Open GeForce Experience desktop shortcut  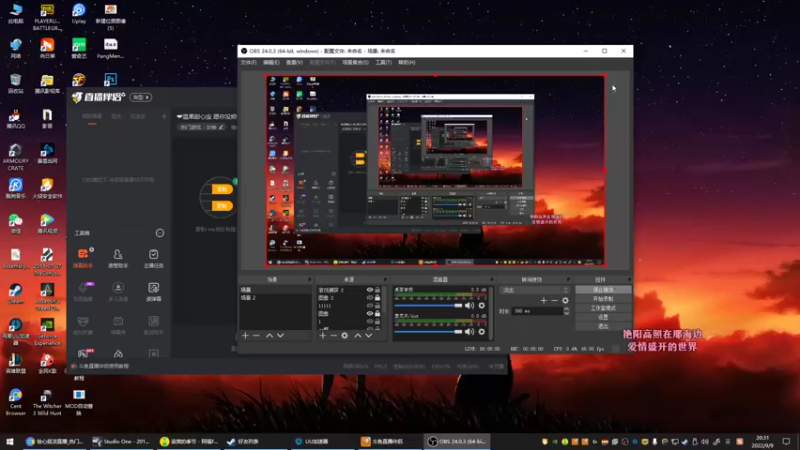(x=47, y=332)
